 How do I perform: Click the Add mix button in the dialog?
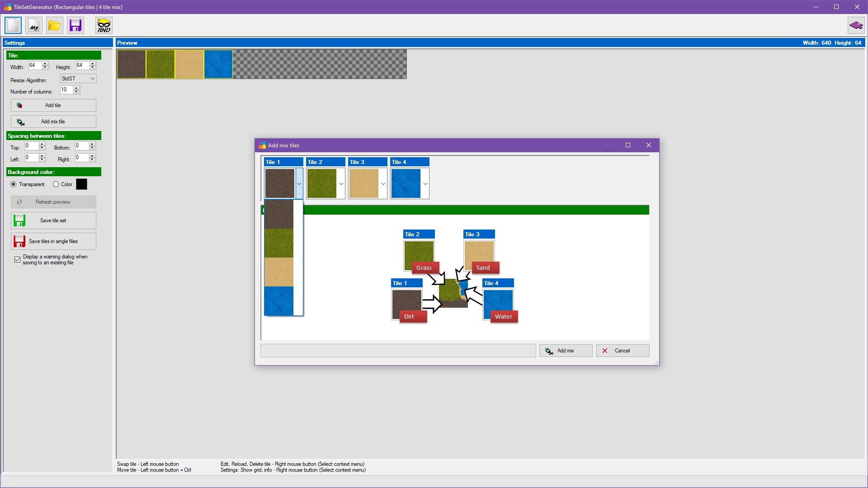(566, 351)
